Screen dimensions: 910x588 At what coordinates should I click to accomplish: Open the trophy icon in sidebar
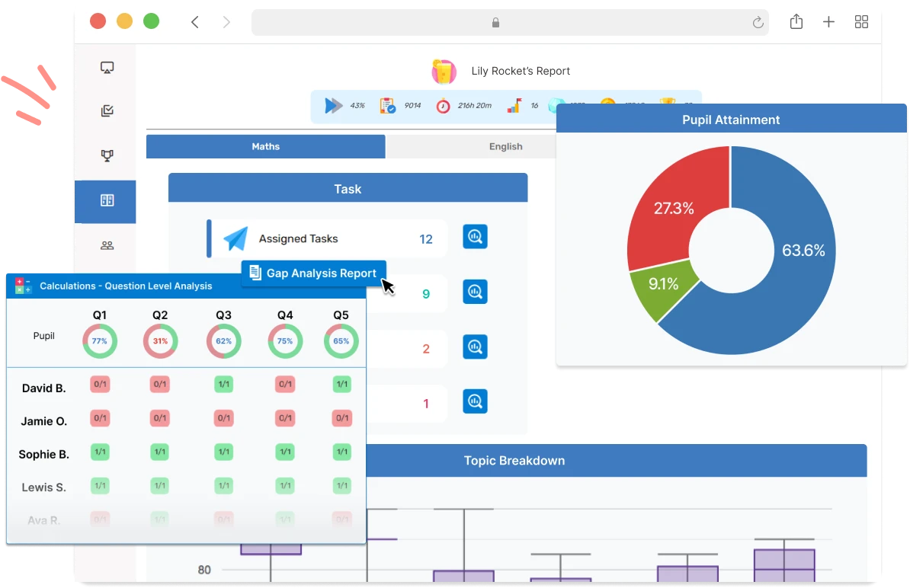pyautogui.click(x=107, y=156)
